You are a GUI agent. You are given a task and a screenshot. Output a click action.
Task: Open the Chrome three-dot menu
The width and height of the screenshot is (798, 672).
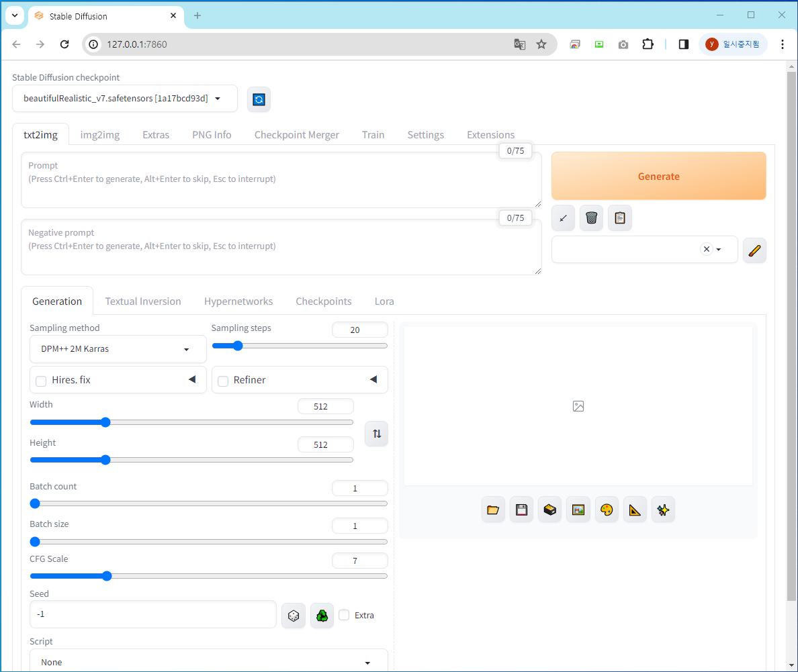[x=783, y=44]
